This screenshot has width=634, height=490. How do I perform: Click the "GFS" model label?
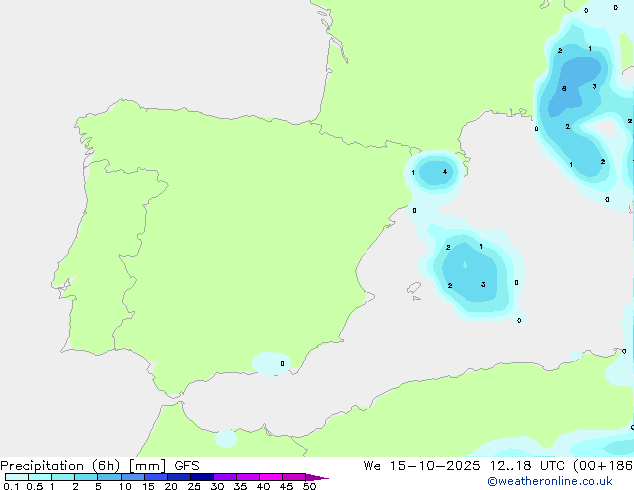click(x=187, y=466)
